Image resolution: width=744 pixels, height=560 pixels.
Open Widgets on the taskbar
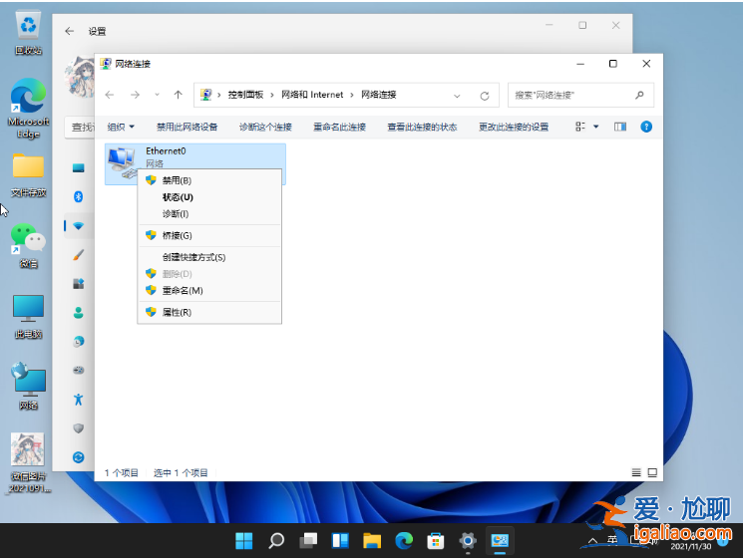tap(340, 540)
